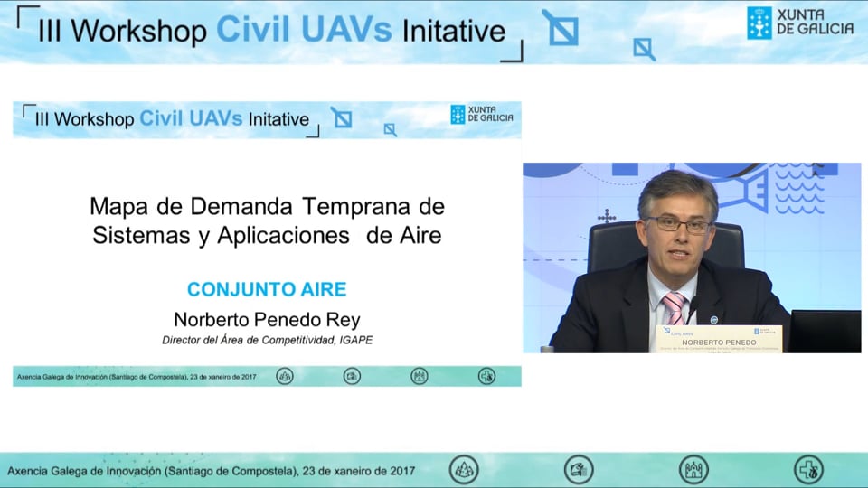Click the cathedral icon in the bottom banner
Screen dimensions: 868x488
click(693, 470)
